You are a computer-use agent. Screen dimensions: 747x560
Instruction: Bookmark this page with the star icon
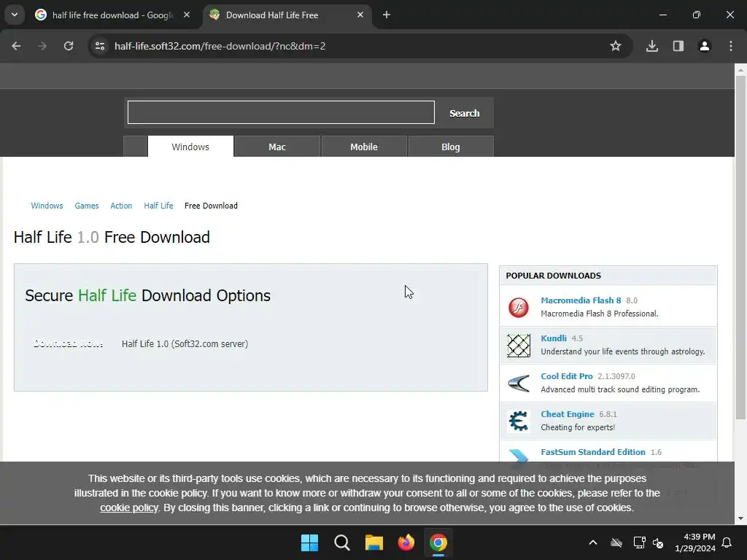coord(616,46)
